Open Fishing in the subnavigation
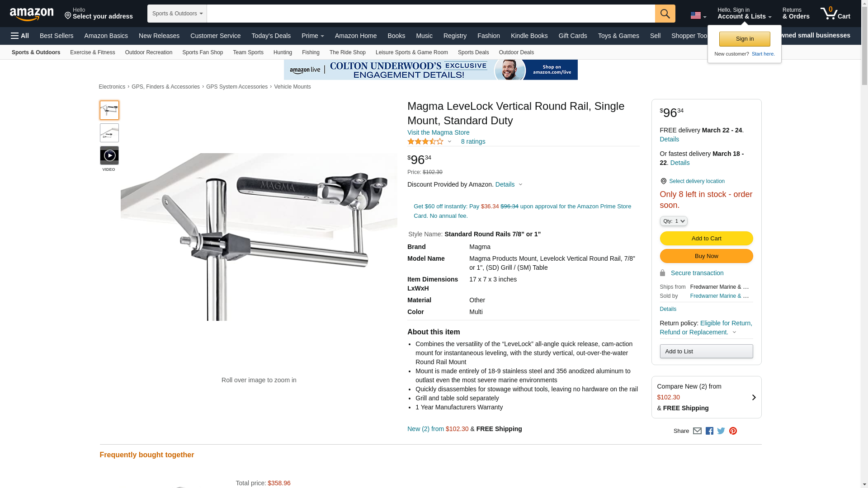Screen dimensions: 868x488 311,52
